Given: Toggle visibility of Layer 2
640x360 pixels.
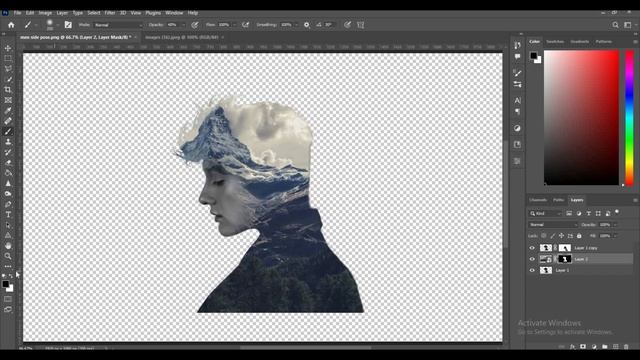Looking at the screenshot, I should point(532,259).
